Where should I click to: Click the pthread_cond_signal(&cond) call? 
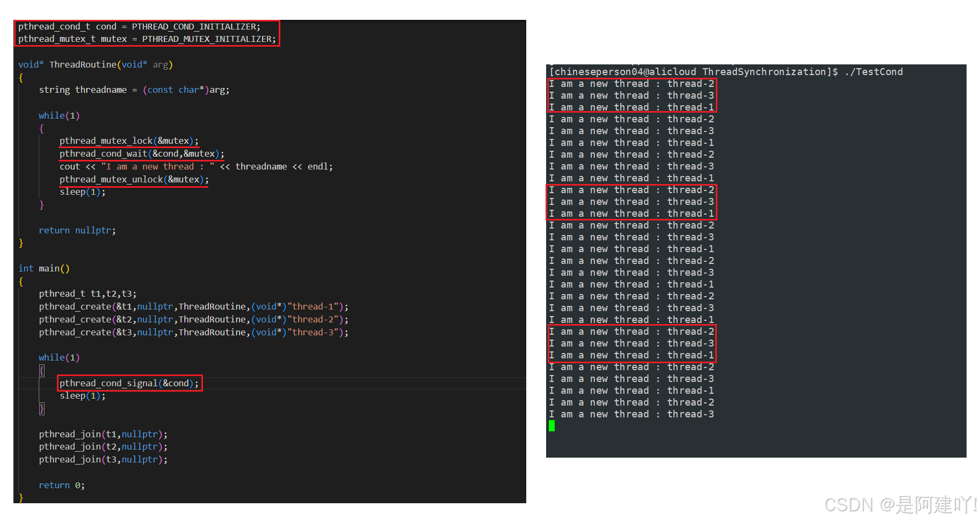129,383
